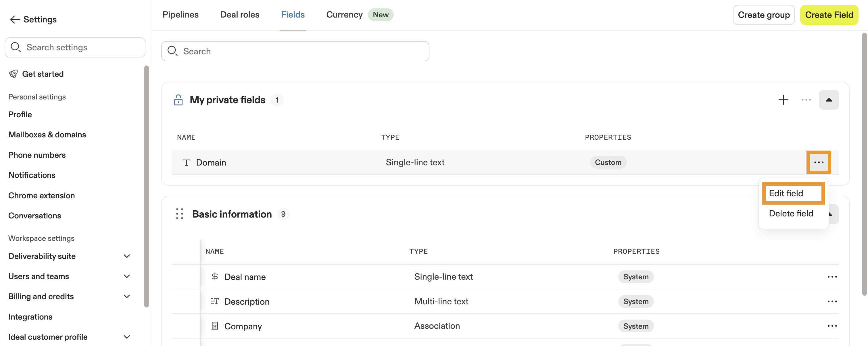The width and height of the screenshot is (868, 346).
Task: Choose Delete field in the popup menu
Action: tap(790, 214)
